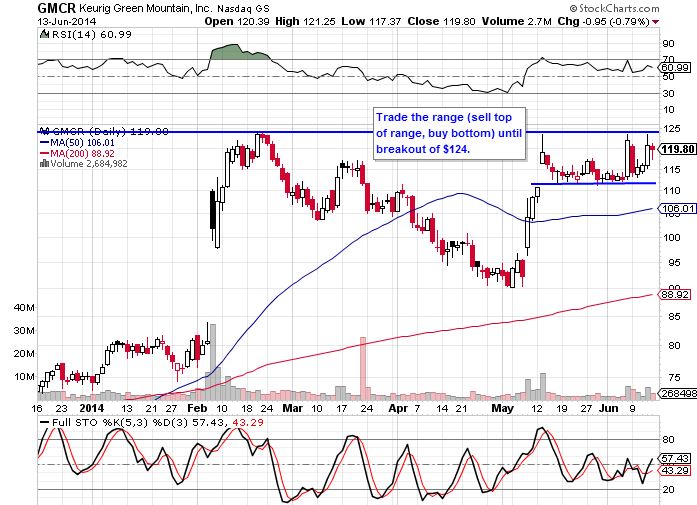Click the 90 level on RSI axis
This screenshot has width=697, height=505.
point(669,44)
